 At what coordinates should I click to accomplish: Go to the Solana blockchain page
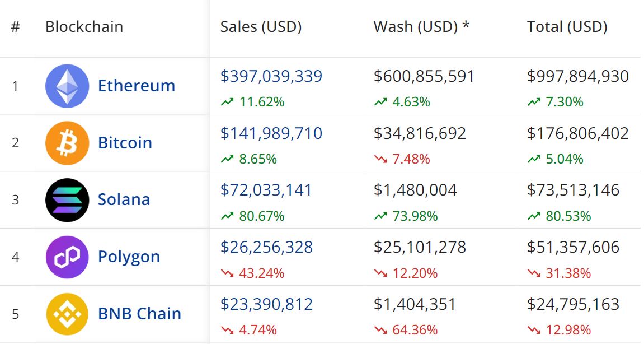(x=124, y=200)
